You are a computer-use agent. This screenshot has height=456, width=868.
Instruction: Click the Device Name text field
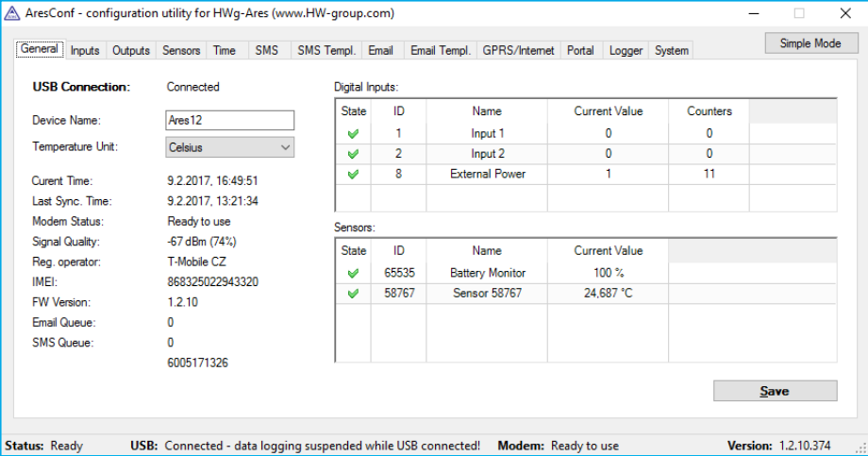pyautogui.click(x=229, y=121)
